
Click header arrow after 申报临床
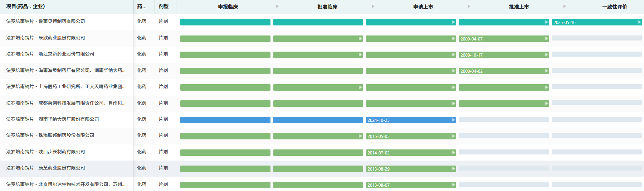[x=277, y=6]
